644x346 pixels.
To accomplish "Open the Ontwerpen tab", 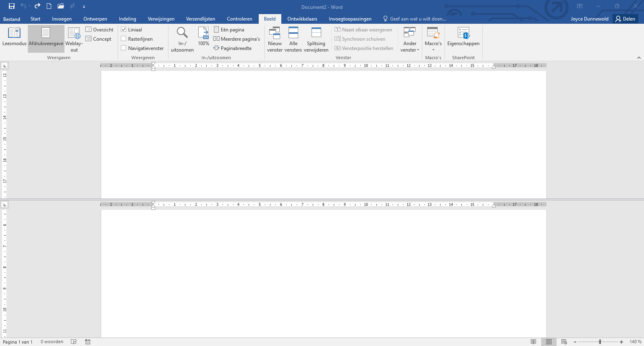I will click(x=95, y=19).
